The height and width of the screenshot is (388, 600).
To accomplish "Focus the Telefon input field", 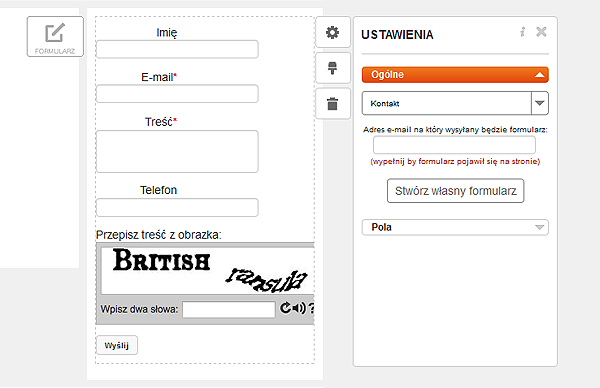I will (x=177, y=207).
